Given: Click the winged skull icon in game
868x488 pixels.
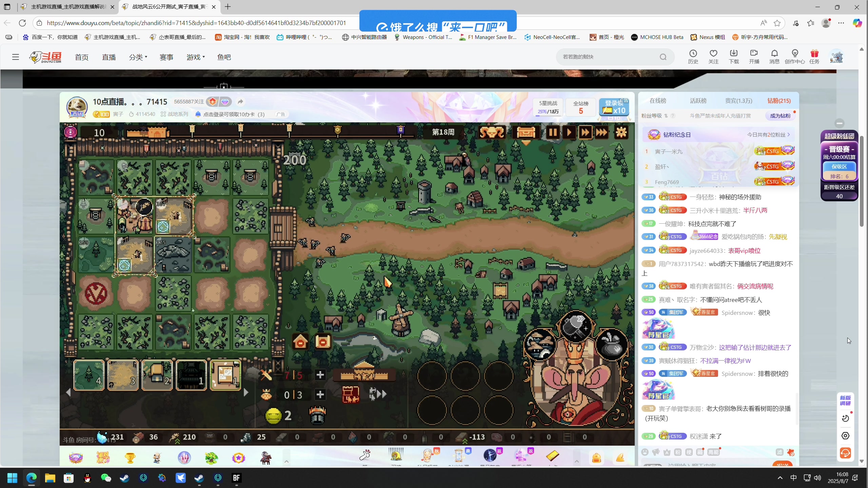Looking at the screenshot, I should coord(492,133).
